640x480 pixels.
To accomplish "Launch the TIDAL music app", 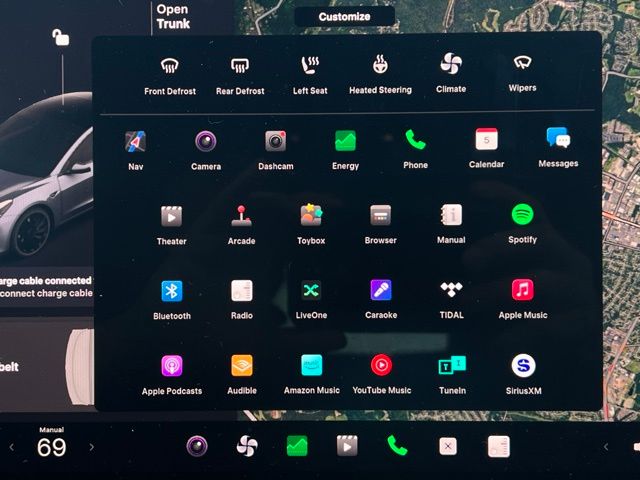I will click(x=451, y=291).
